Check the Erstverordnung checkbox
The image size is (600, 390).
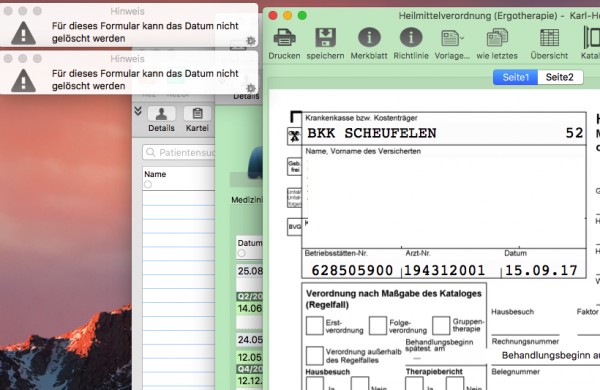point(315,326)
